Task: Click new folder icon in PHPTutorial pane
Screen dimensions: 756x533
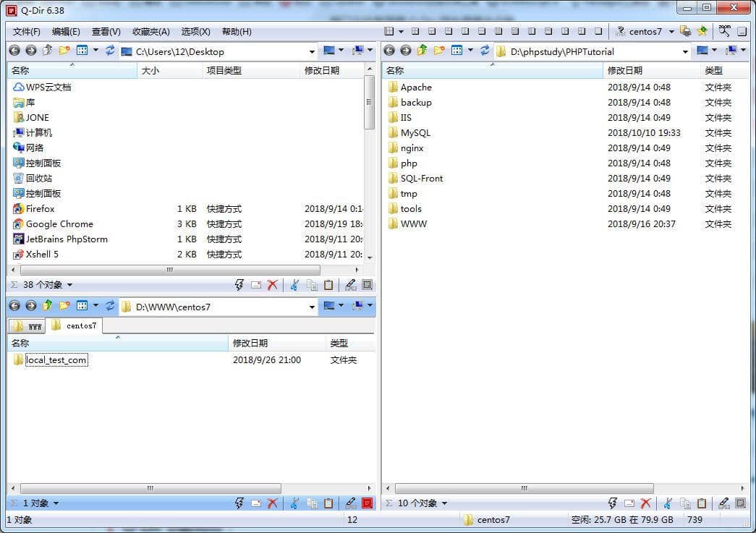Action: click(x=438, y=51)
